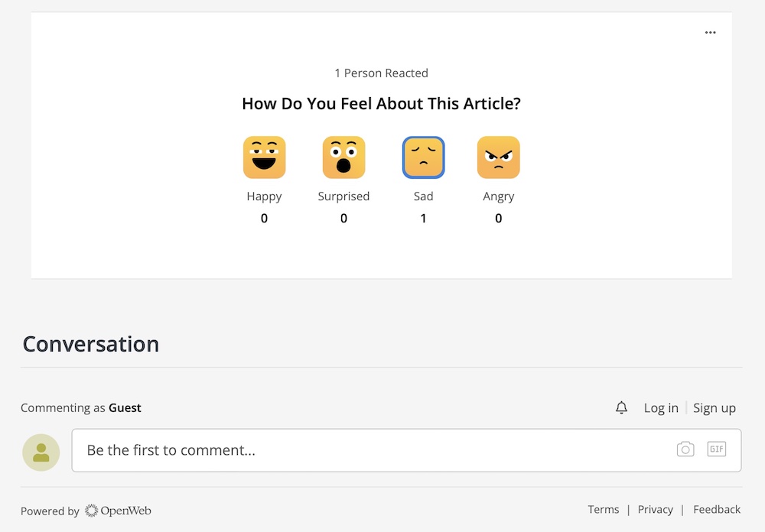This screenshot has height=532, width=765.
Task: Click the guest avatar image
Action: coord(41,452)
